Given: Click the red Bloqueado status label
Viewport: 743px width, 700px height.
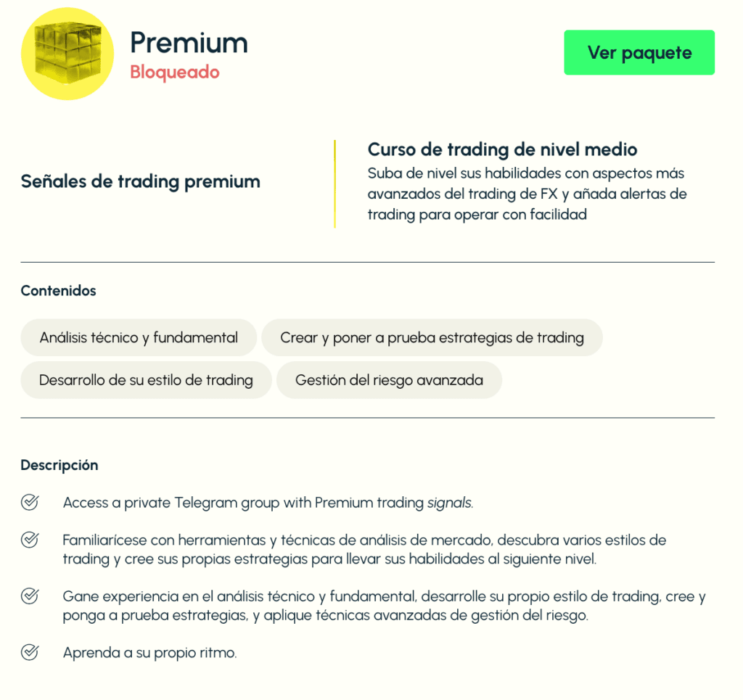Looking at the screenshot, I should pyautogui.click(x=175, y=73).
